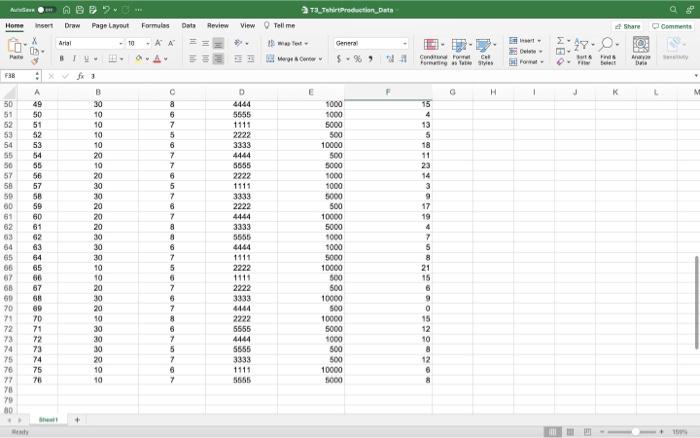Toggle Italic formatting

[74, 58]
